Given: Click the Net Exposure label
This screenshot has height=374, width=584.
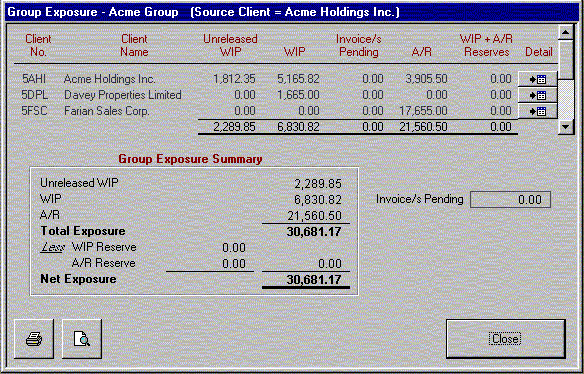Looking at the screenshot, I should (78, 279).
